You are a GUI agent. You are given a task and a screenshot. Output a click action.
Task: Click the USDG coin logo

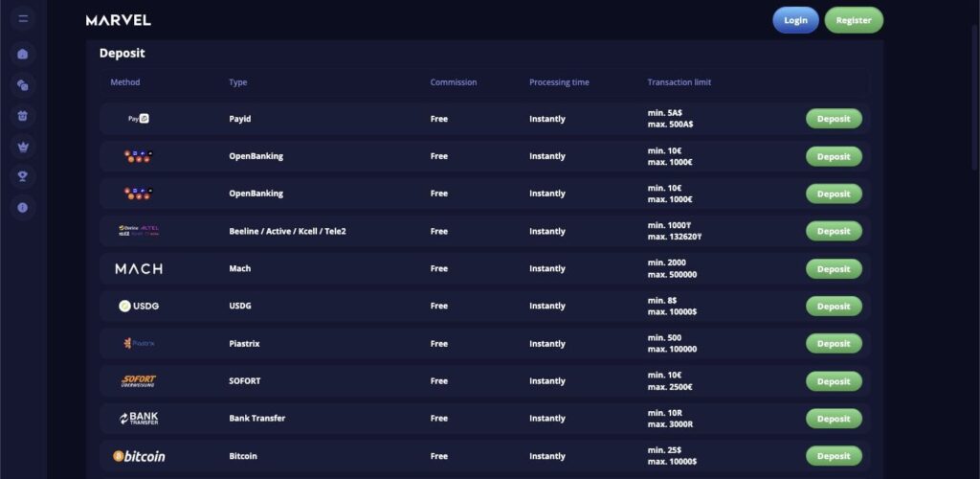139,307
